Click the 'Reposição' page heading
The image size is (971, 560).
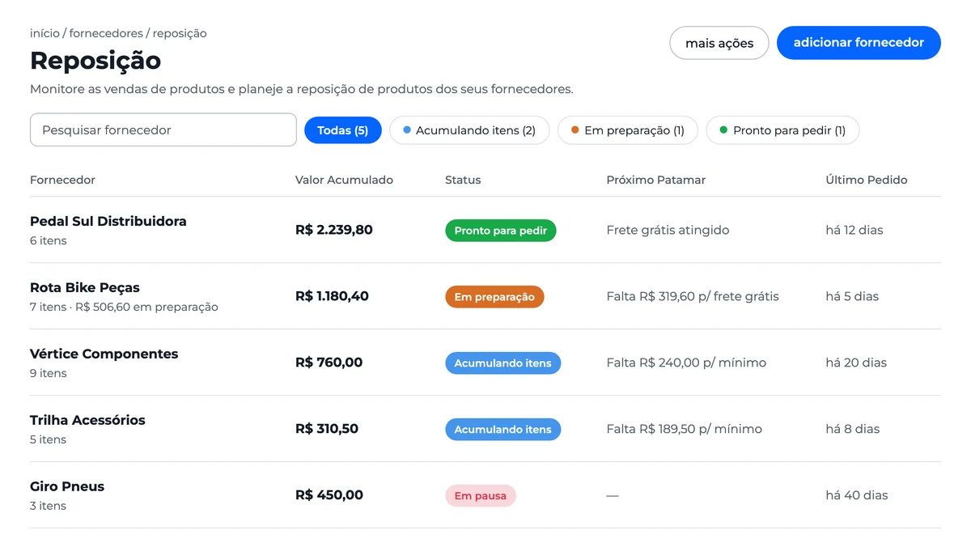95,61
